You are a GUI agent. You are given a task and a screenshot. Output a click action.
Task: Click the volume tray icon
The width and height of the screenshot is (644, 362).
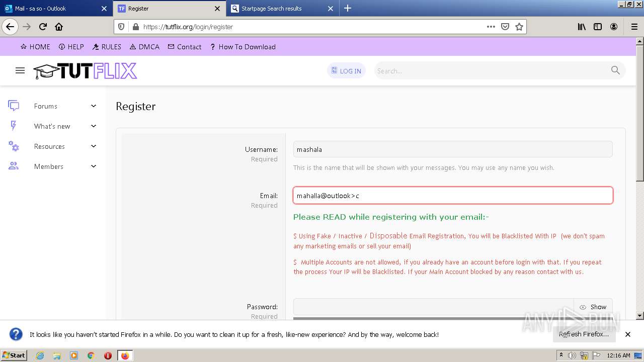tap(573, 355)
